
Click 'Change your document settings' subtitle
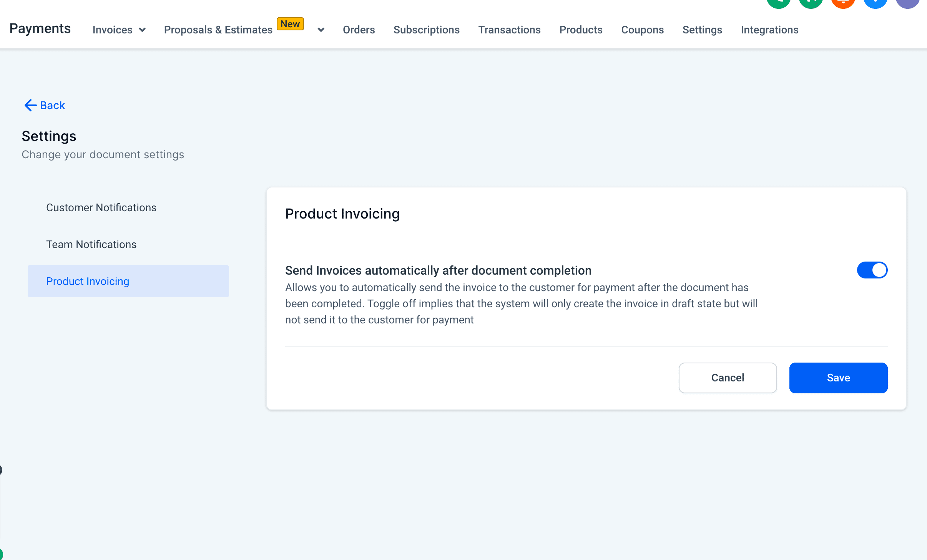pyautogui.click(x=103, y=154)
